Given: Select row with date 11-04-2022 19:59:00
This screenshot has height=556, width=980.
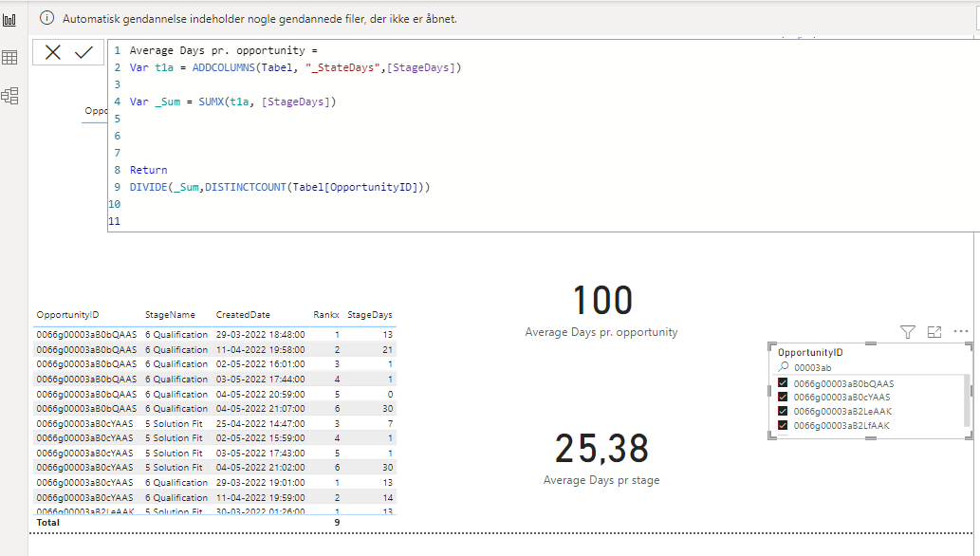Looking at the screenshot, I should [x=214, y=497].
